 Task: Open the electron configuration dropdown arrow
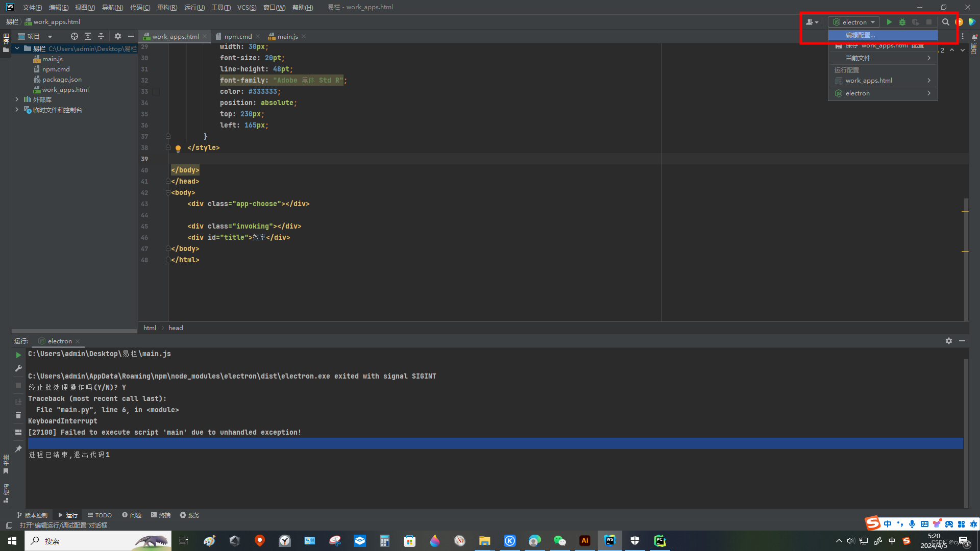(872, 22)
